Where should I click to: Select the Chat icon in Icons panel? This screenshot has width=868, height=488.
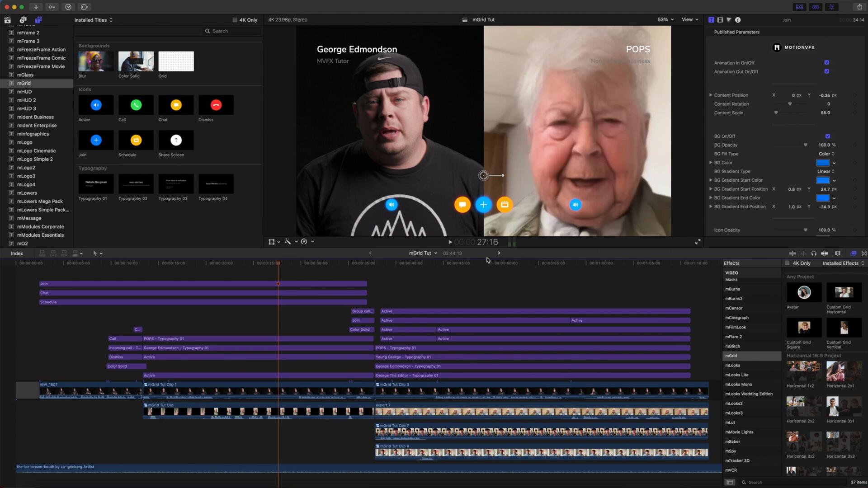click(x=175, y=105)
